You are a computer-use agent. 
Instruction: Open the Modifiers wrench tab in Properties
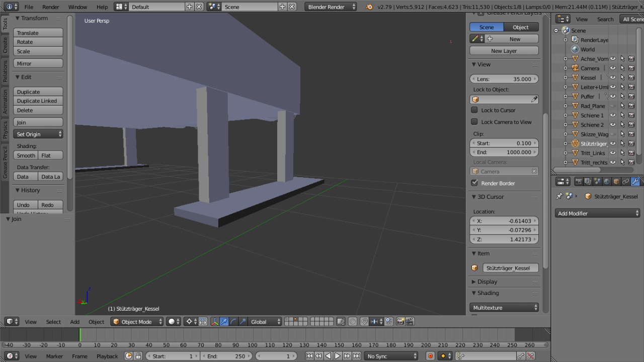tap(635, 182)
